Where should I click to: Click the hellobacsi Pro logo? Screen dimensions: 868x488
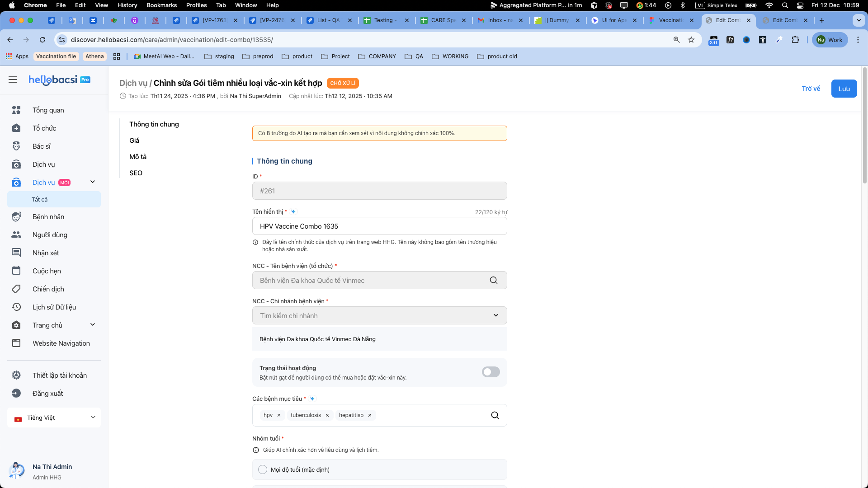(x=59, y=80)
